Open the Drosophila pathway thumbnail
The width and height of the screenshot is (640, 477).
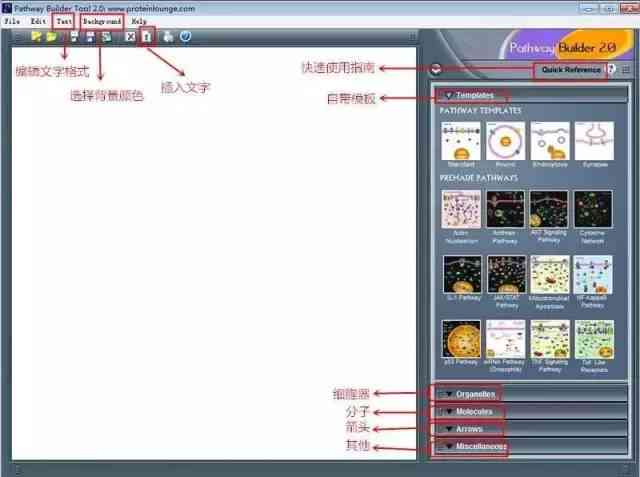click(505, 339)
